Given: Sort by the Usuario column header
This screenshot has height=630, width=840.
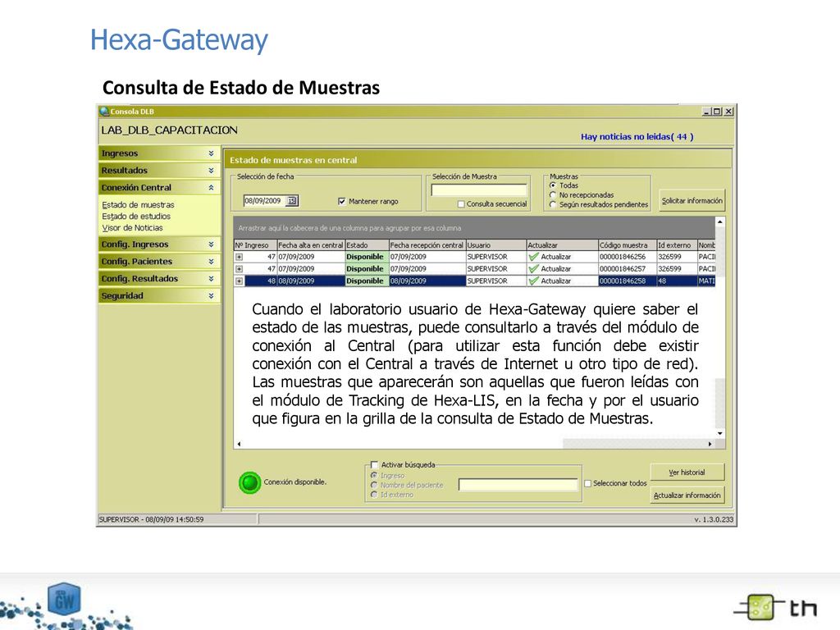Looking at the screenshot, I should click(x=496, y=245).
